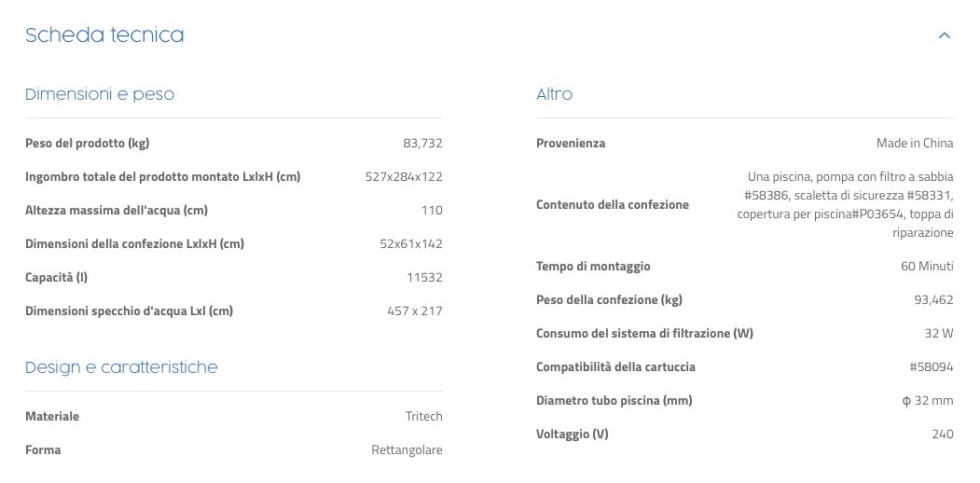The height and width of the screenshot is (483, 980).
Task: Click the Capacità (l) value 11532
Action: [x=424, y=277]
